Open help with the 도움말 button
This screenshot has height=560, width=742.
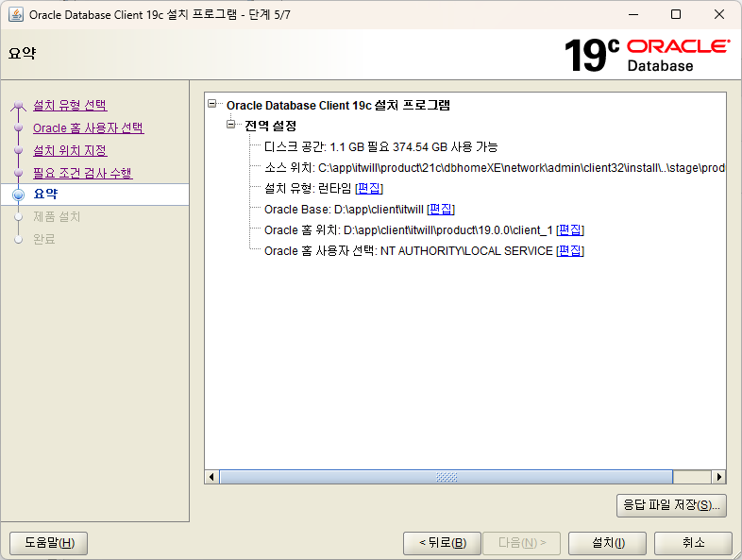(49, 543)
